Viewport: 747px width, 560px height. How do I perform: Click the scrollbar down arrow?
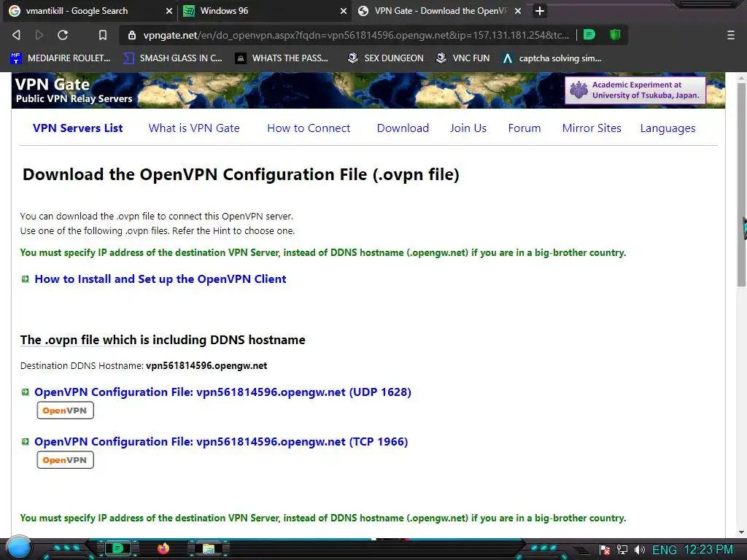[x=741, y=532]
